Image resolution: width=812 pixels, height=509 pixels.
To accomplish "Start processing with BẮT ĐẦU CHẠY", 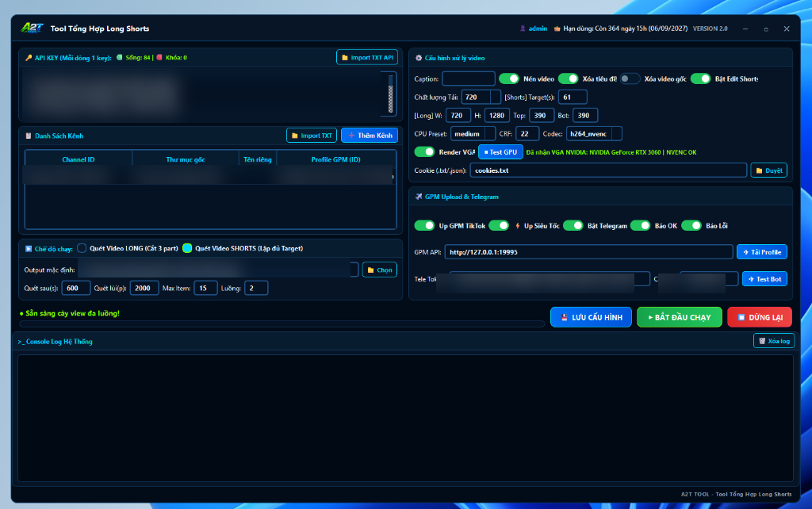I will coord(680,317).
